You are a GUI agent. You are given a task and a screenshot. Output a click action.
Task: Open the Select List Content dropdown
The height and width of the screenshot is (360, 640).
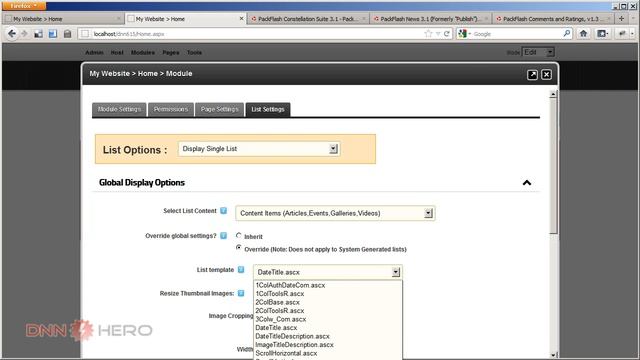click(335, 213)
